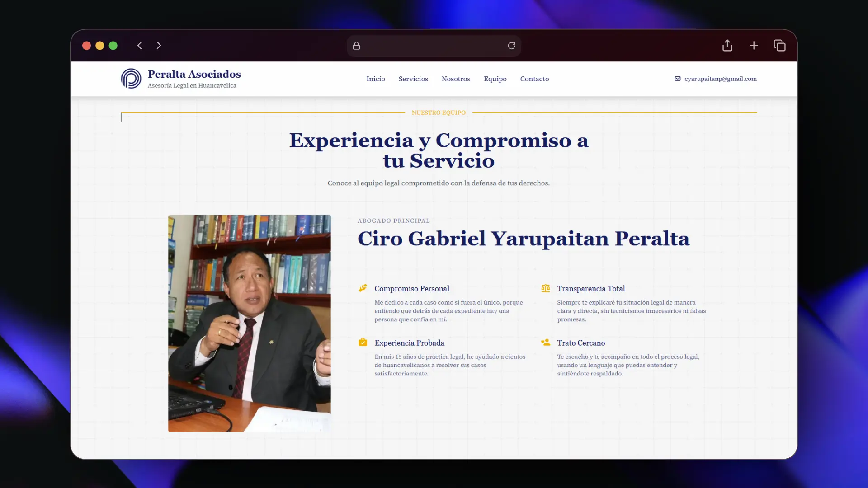
Task: Click the browser share icon
Action: 727,46
